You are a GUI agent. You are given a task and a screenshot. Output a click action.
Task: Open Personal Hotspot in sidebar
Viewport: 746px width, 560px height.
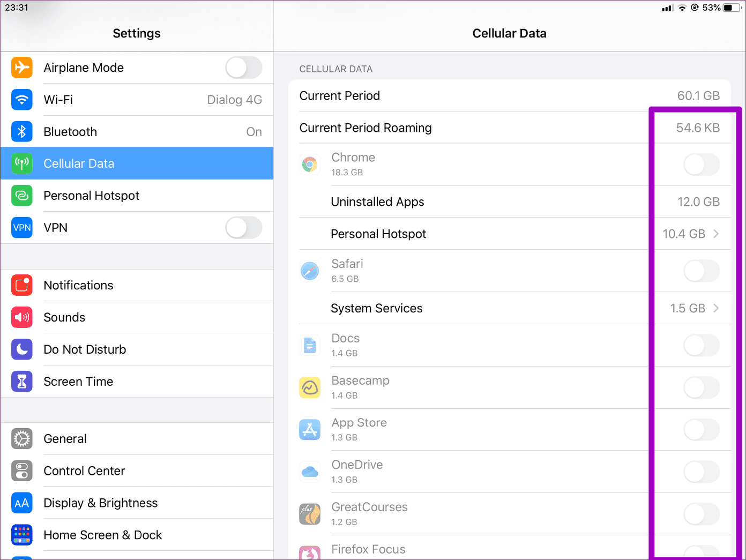(x=137, y=196)
